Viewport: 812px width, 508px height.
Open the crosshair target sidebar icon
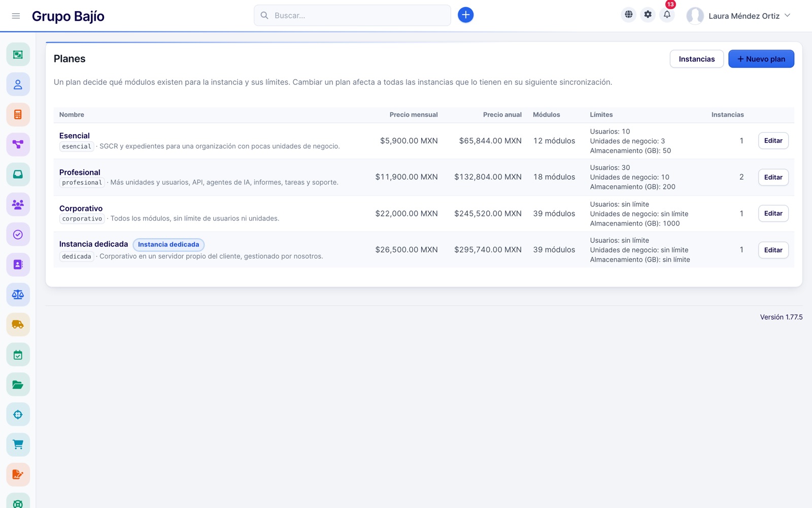pos(18,415)
